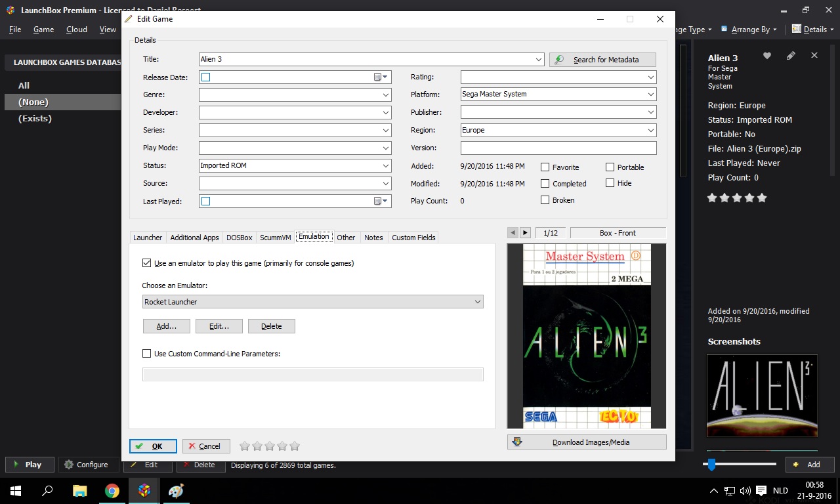Click Search for Metadata button
Viewport: 840px width, 504px height.
click(x=602, y=59)
